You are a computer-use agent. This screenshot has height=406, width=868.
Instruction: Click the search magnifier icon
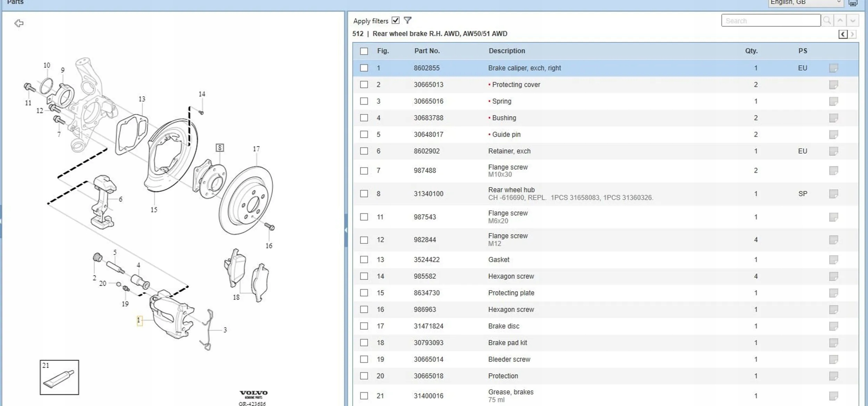(x=827, y=21)
